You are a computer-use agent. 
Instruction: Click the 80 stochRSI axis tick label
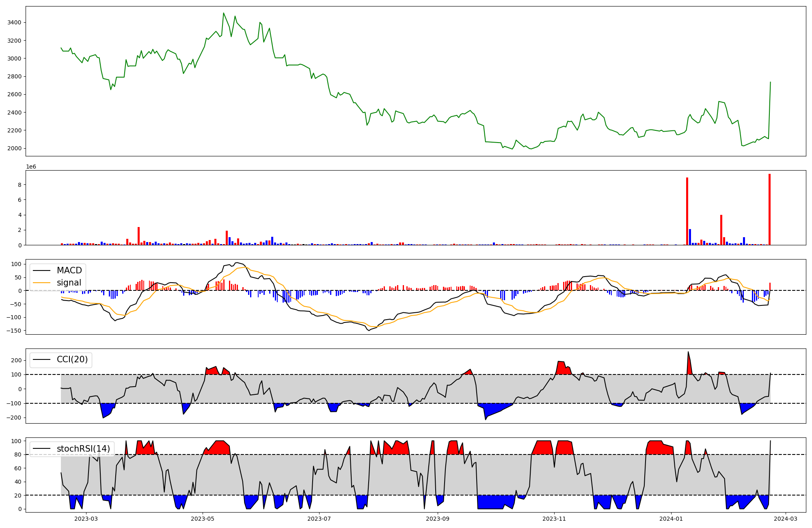coord(18,454)
